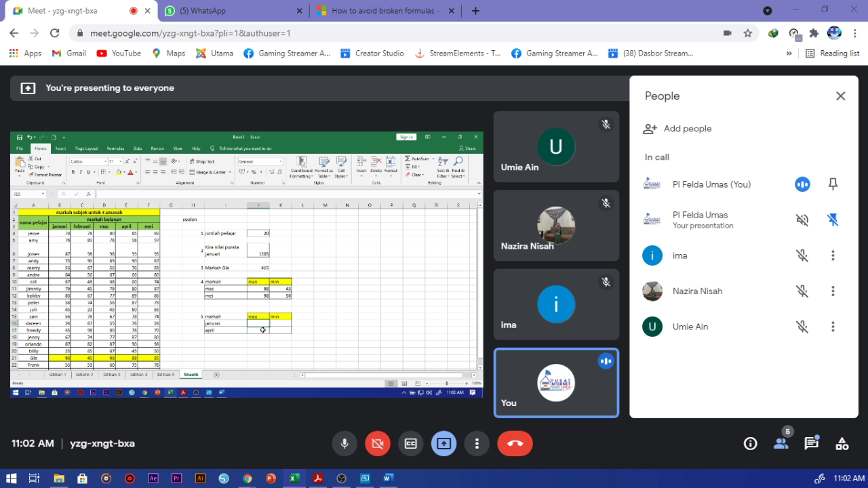The width and height of the screenshot is (868, 488).
Task: Toggle the microphone mute button
Action: (344, 443)
